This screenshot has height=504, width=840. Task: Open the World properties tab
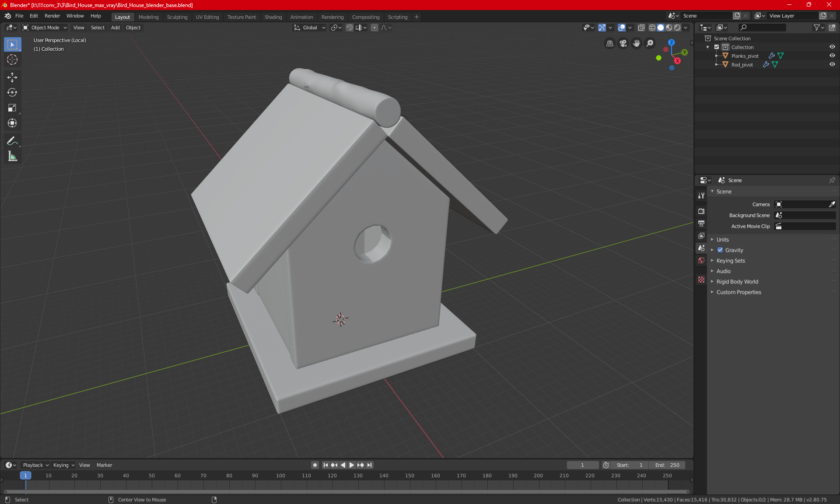tap(701, 260)
